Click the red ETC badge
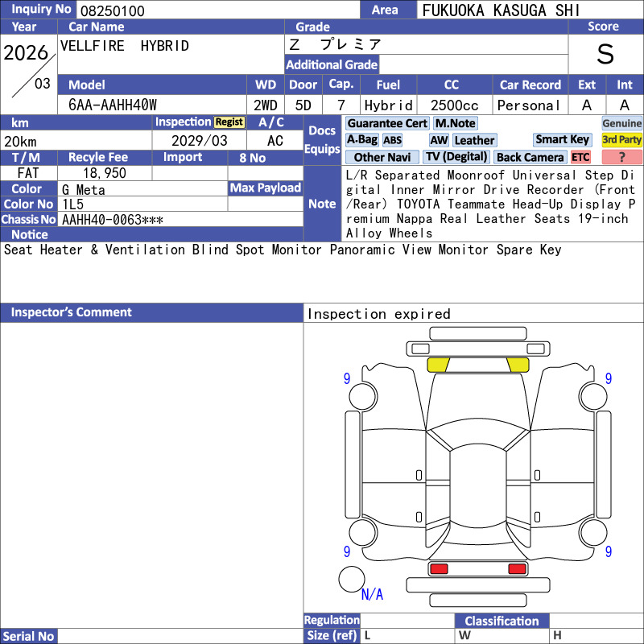 (x=580, y=157)
